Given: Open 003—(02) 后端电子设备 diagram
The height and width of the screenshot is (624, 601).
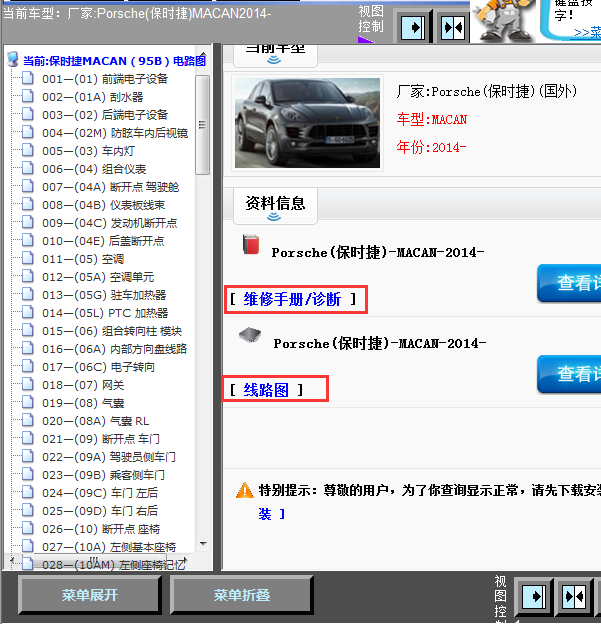Looking at the screenshot, I should [x=105, y=115].
